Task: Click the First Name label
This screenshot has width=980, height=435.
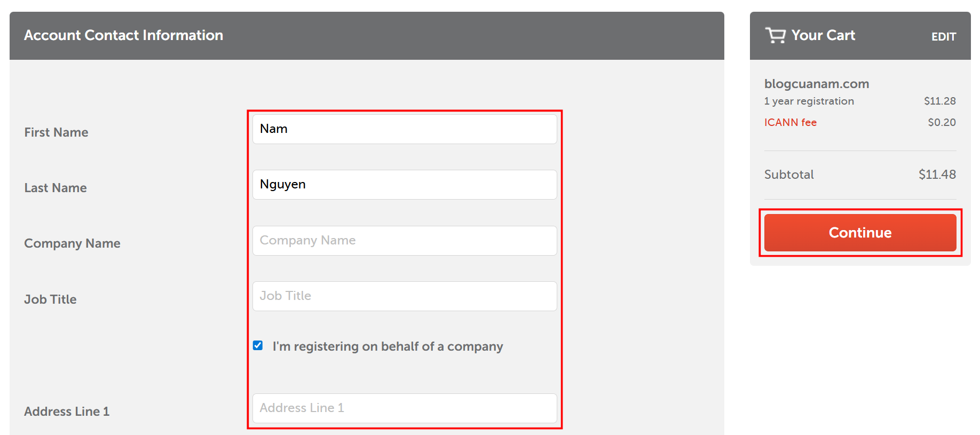Action: tap(56, 132)
